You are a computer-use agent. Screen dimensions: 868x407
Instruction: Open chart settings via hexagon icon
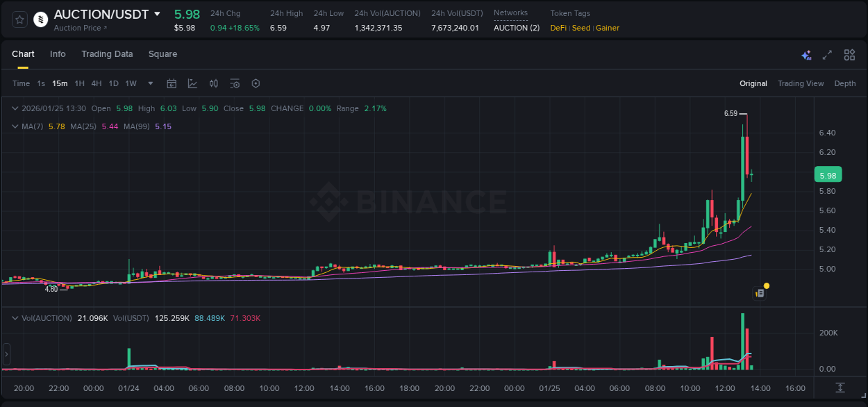[256, 83]
